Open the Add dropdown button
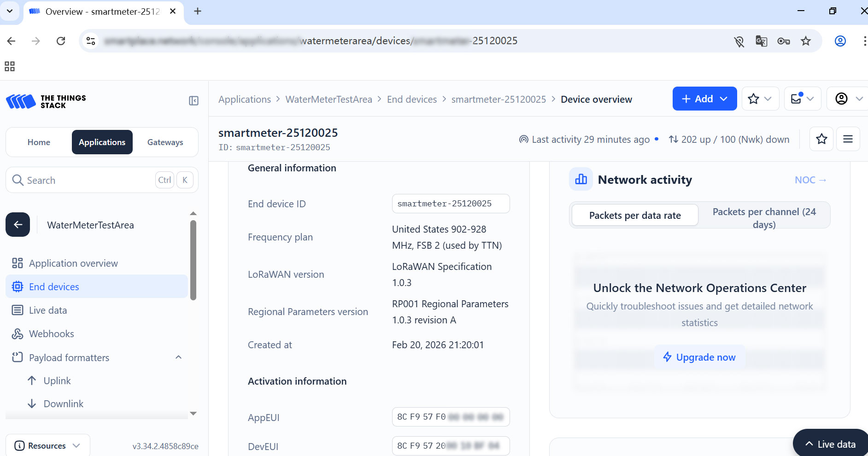Image resolution: width=868 pixels, height=456 pixels. click(x=704, y=99)
